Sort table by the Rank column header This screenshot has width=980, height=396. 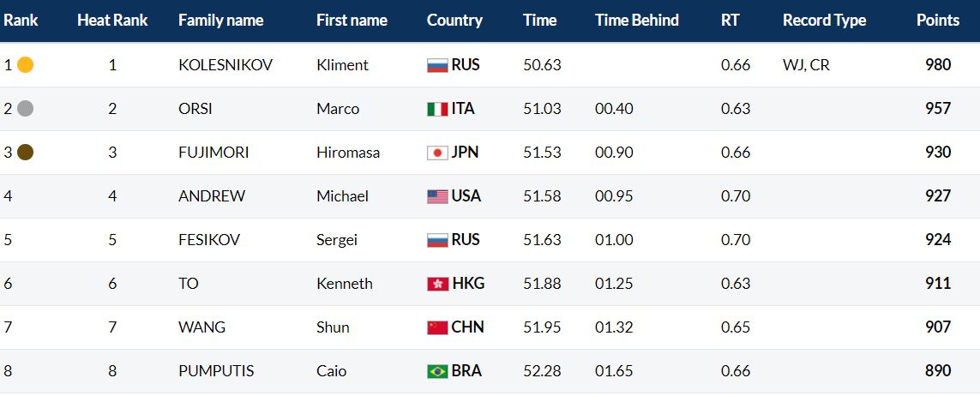21,20
